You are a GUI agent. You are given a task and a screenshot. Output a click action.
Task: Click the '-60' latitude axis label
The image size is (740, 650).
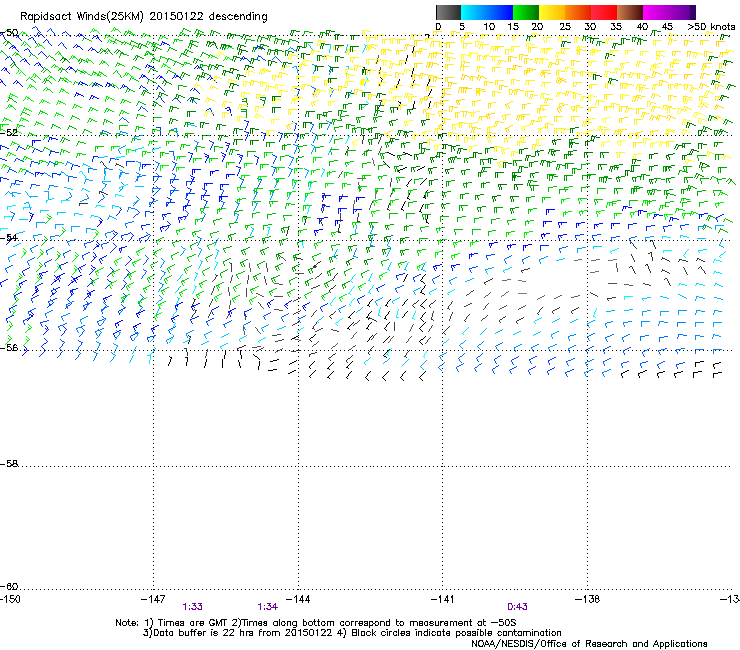point(9,586)
